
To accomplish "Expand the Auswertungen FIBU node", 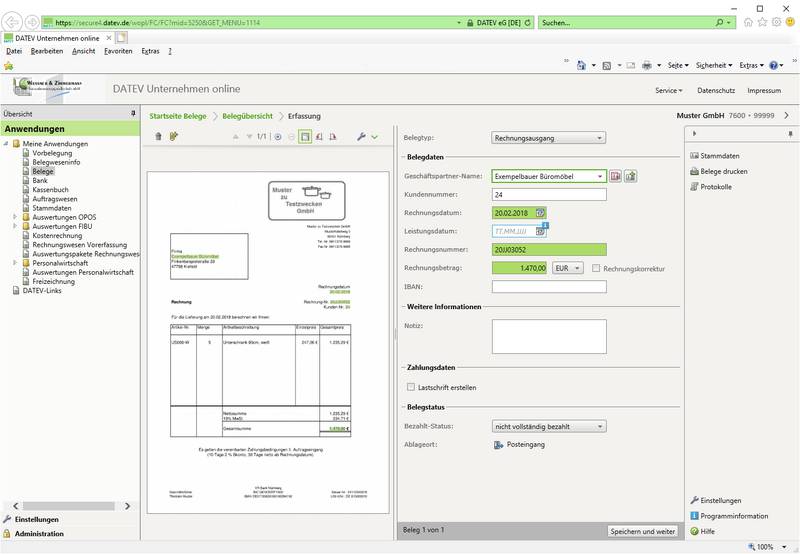I will [15, 226].
